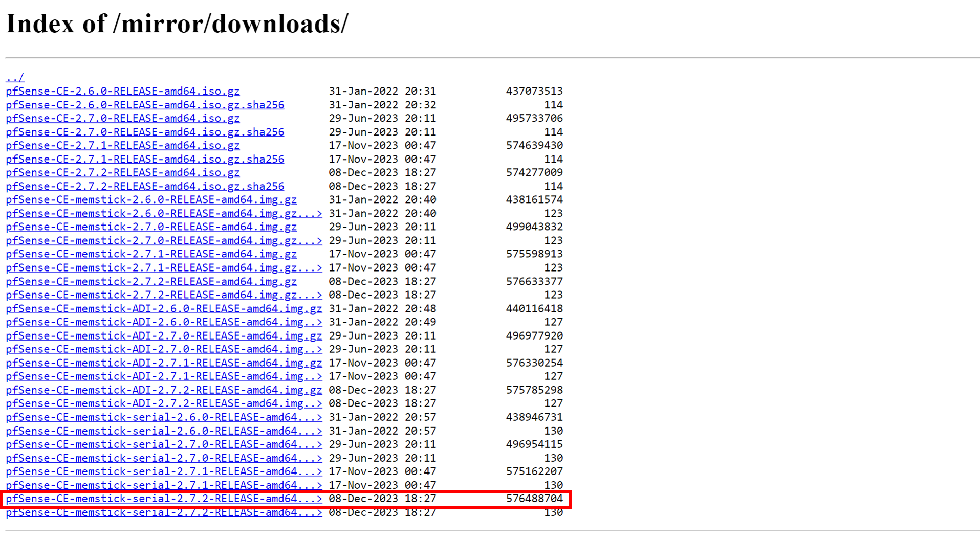Open truncated memstick-ADI-2.7.1 link sized 127
This screenshot has width=980, height=541.
pos(164,376)
